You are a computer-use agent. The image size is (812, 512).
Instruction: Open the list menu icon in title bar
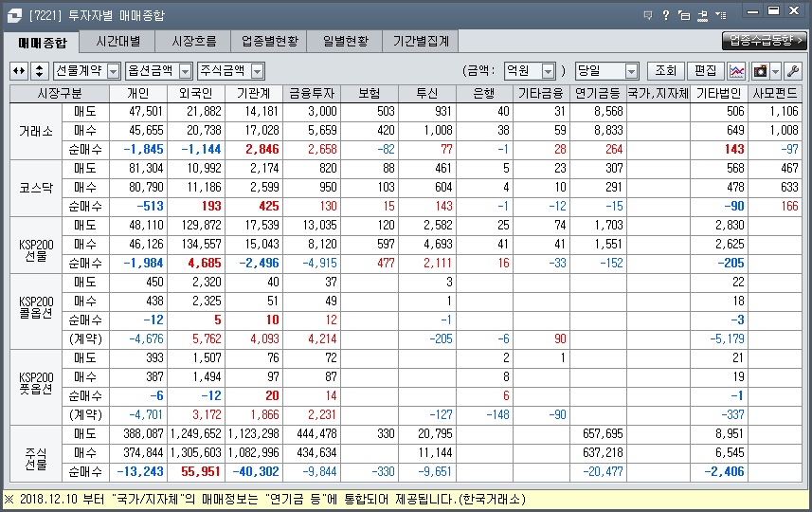pos(720,15)
